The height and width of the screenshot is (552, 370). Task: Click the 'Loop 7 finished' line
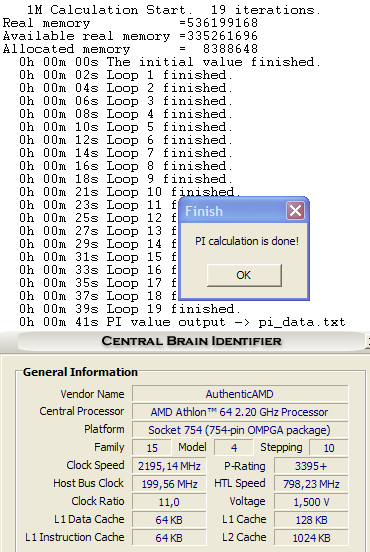pyautogui.click(x=126, y=153)
